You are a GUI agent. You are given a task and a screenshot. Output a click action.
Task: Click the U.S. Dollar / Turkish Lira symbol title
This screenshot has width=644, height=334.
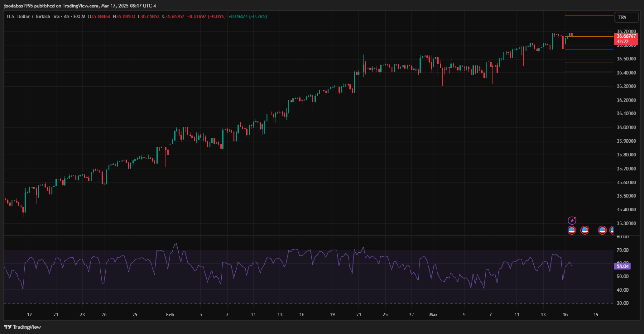[33, 16]
